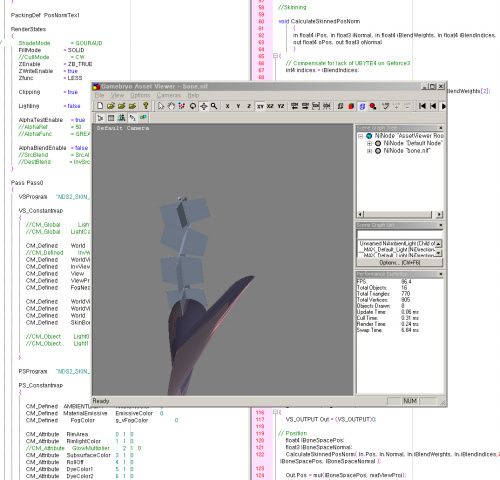Screen dimensions: 500x480
Task: Click the Options... (Ctrl+F6) button
Action: point(400,263)
